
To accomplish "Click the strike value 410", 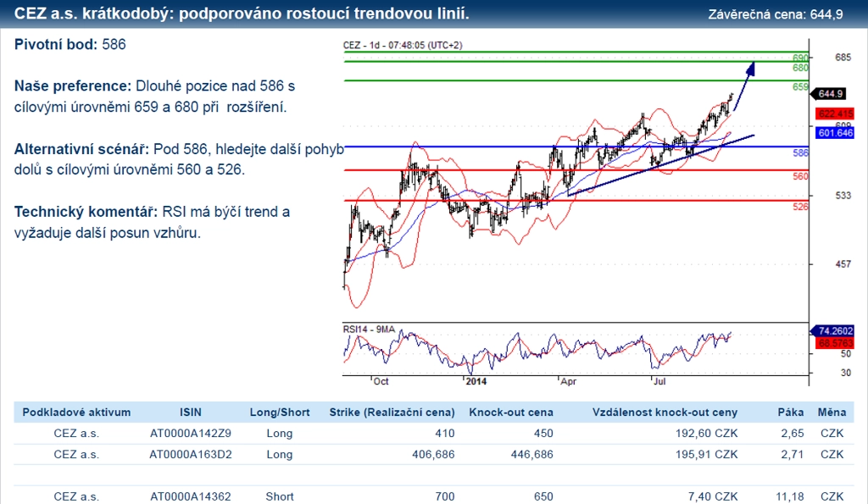I will click(444, 433).
